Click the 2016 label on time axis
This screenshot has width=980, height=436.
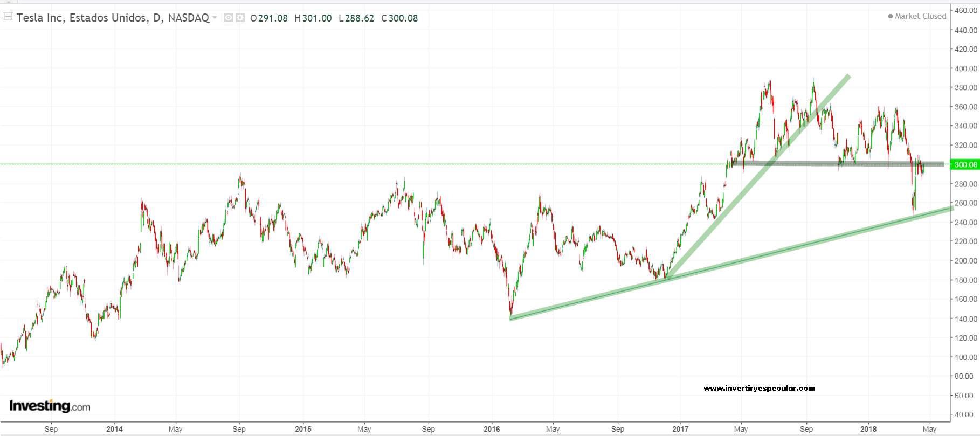pyautogui.click(x=492, y=429)
